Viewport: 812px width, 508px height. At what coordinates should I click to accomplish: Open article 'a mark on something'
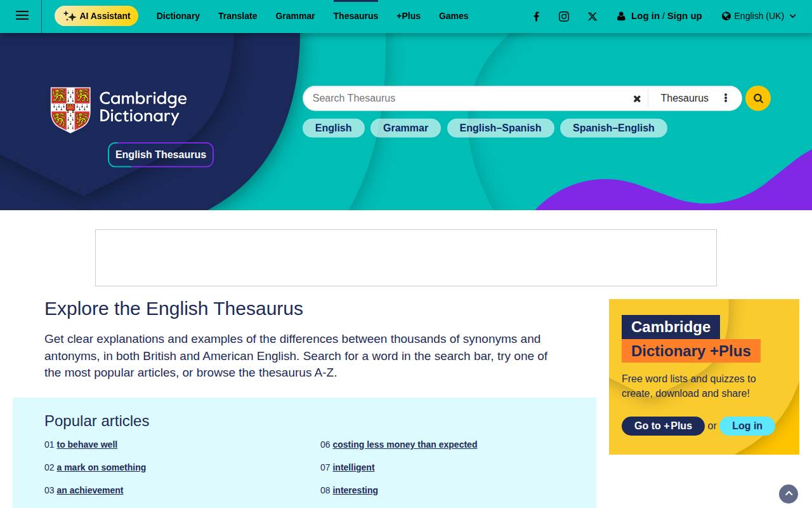point(101,467)
